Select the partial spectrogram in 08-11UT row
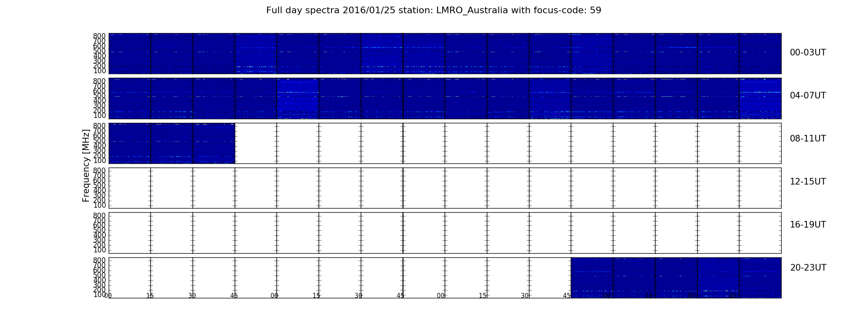The width and height of the screenshot is (868, 331). click(172, 143)
